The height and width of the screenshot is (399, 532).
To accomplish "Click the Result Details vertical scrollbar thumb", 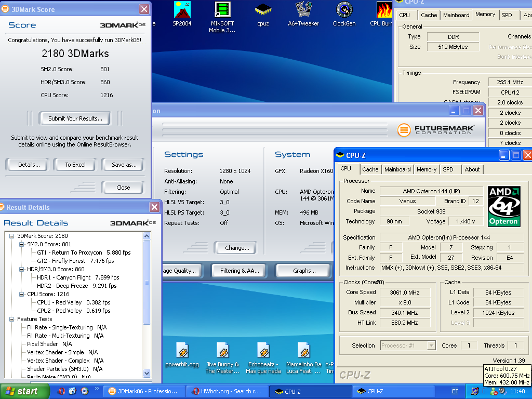I will click(147, 282).
